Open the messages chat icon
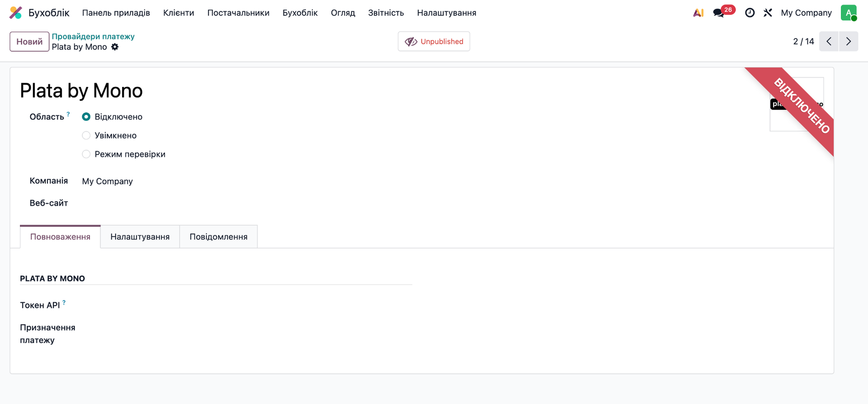The width and height of the screenshot is (868, 404). (718, 13)
